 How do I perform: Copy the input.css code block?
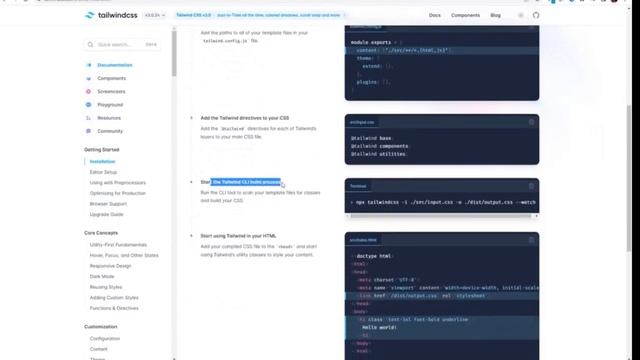pyautogui.click(x=531, y=122)
